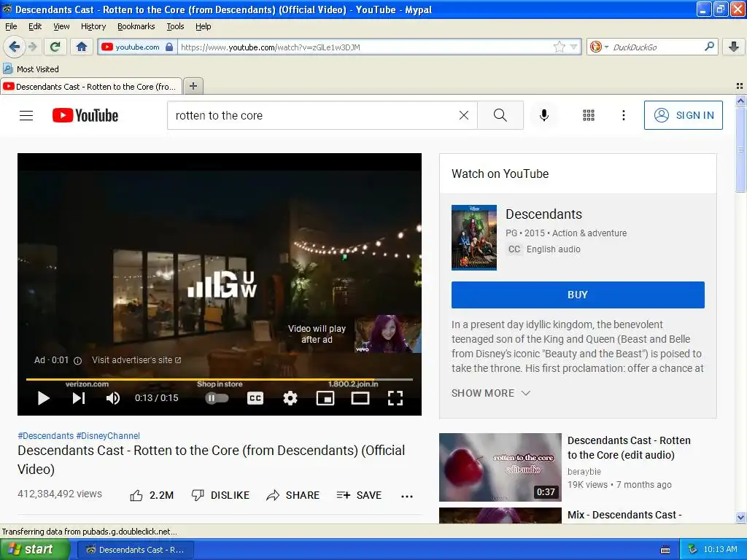The width and height of the screenshot is (747, 560).
Task: Toggle closed captions with the CC button
Action: (255, 398)
